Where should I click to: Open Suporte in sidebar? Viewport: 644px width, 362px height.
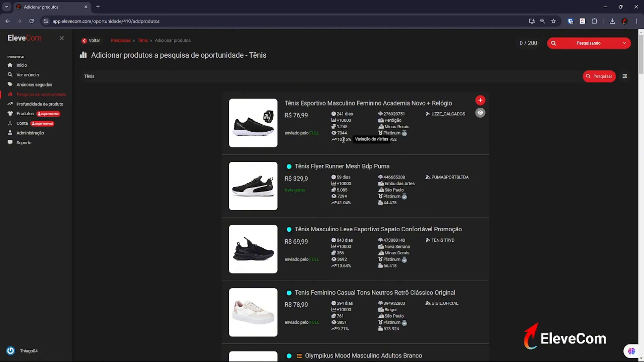[x=24, y=143]
